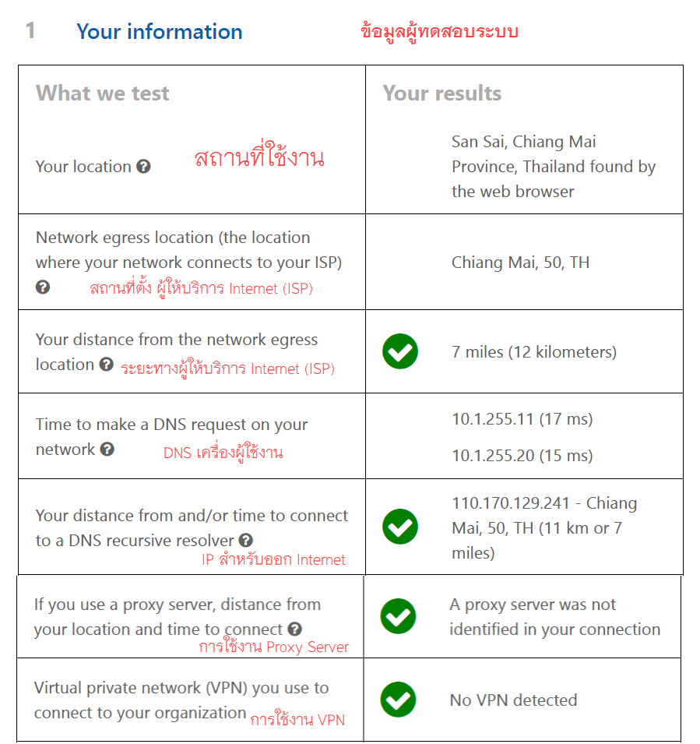
Task: Select the San Sai, Chiang Mai location result
Action: point(553,167)
